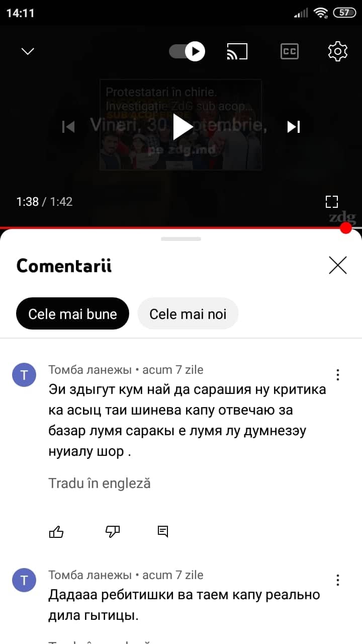Open video settings gear icon
The width and height of the screenshot is (362, 644).
click(338, 51)
